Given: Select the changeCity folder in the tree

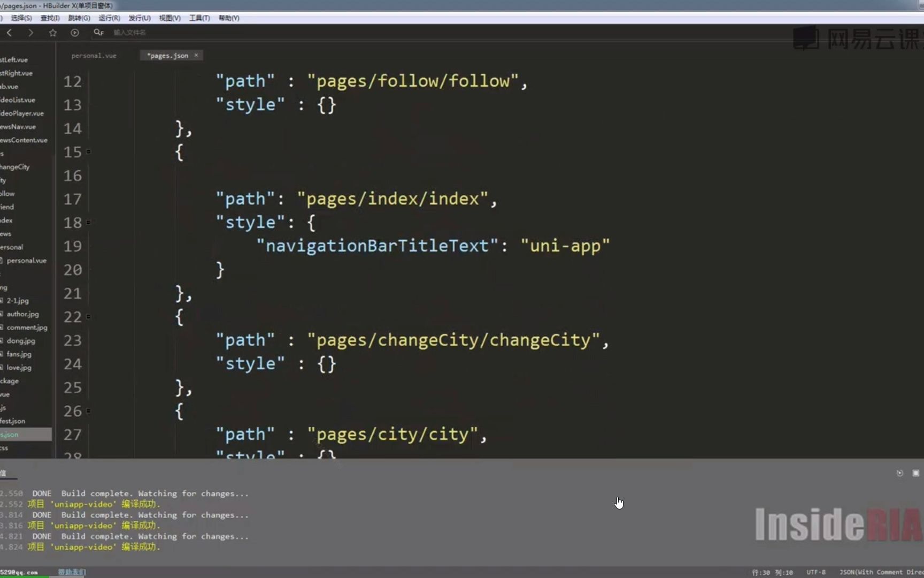Looking at the screenshot, I should (15, 167).
